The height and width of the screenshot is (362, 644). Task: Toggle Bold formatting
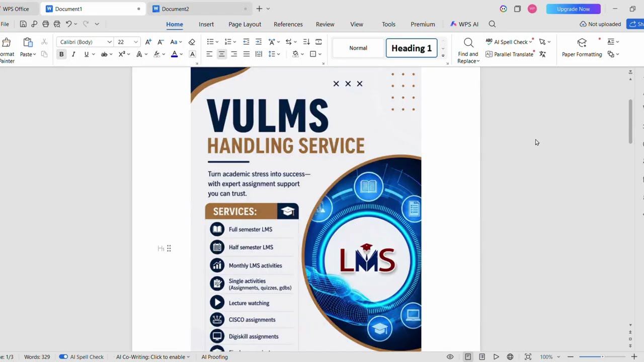click(x=61, y=54)
